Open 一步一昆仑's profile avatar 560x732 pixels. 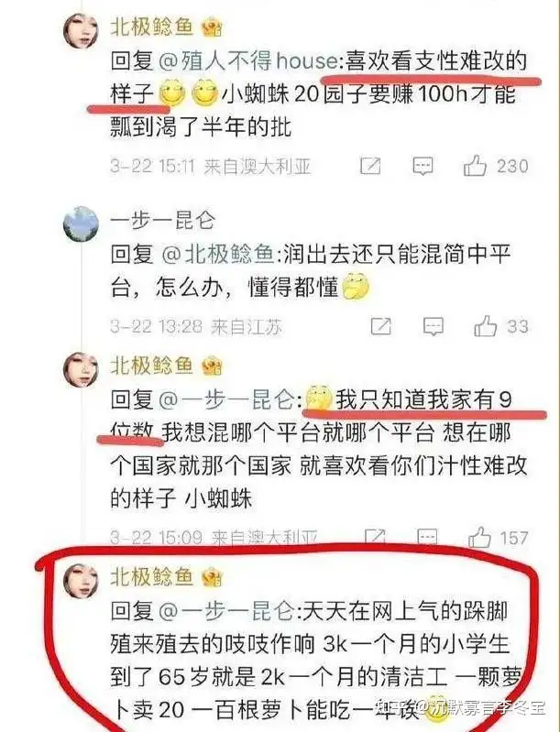pos(82,224)
